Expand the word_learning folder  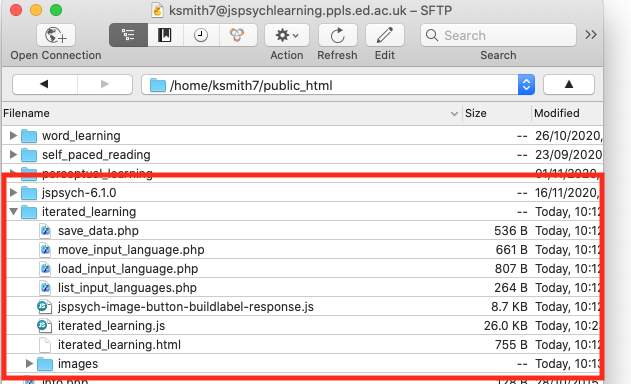click(13, 136)
